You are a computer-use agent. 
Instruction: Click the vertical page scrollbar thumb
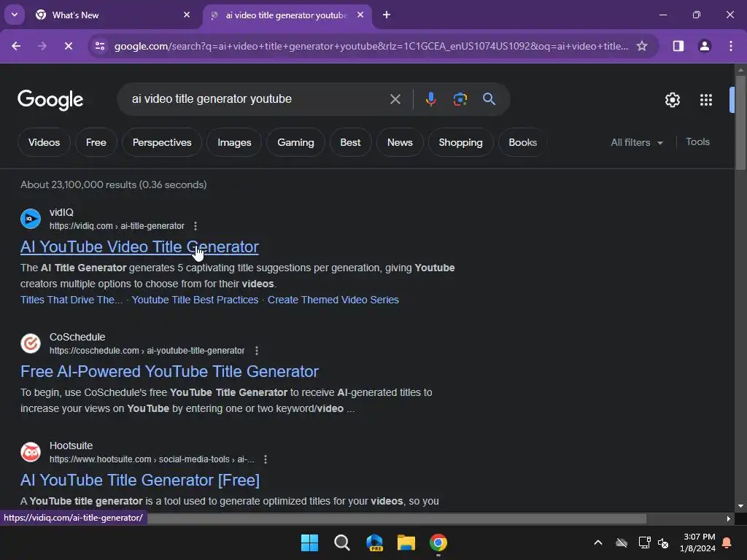[740, 122]
